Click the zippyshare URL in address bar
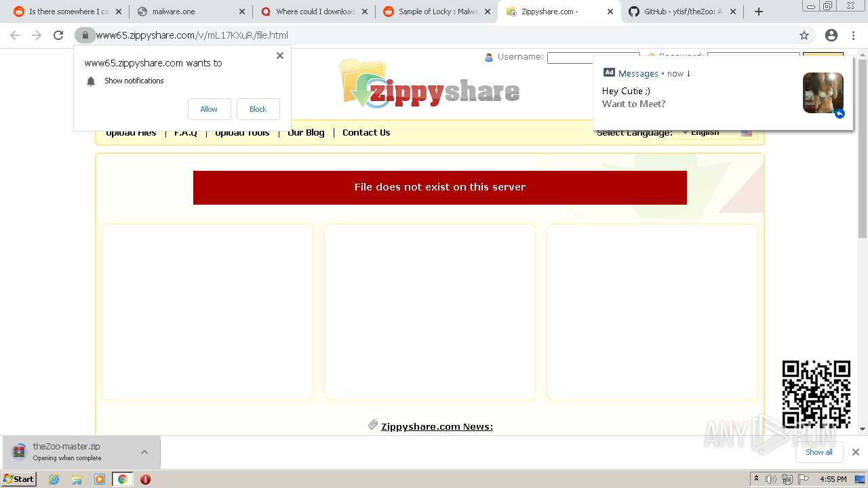The height and width of the screenshot is (488, 868). (x=192, y=35)
